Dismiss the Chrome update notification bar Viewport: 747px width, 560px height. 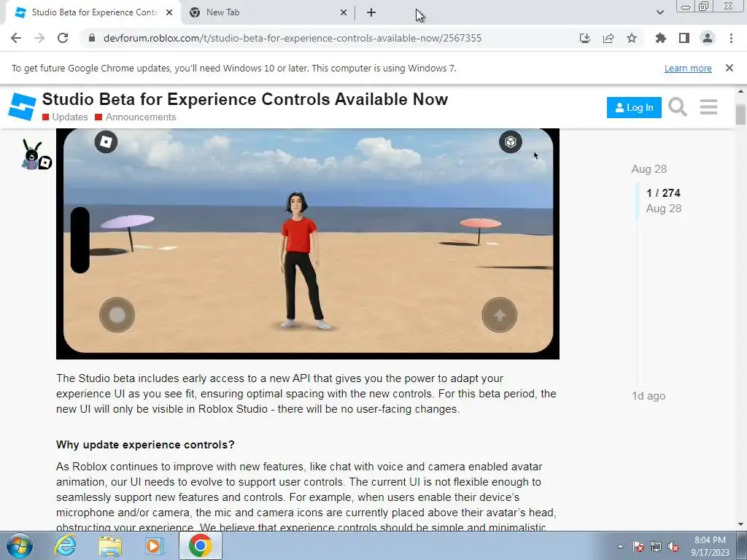729,68
